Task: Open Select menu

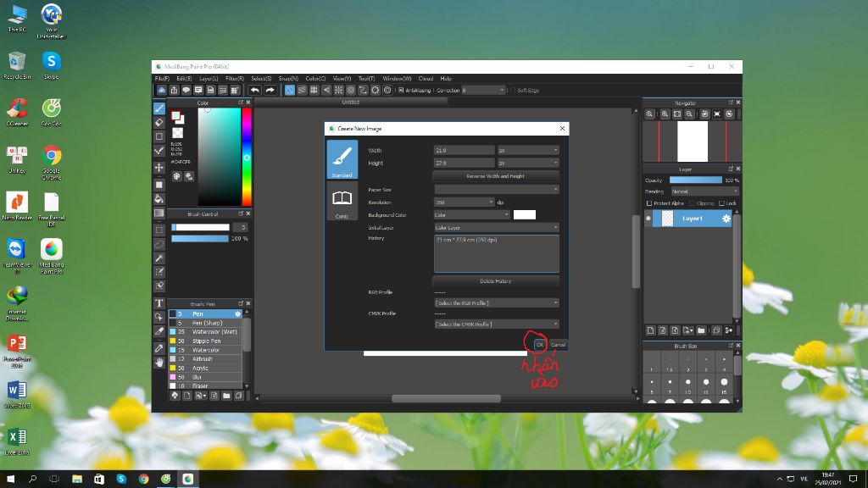Action: (x=261, y=79)
